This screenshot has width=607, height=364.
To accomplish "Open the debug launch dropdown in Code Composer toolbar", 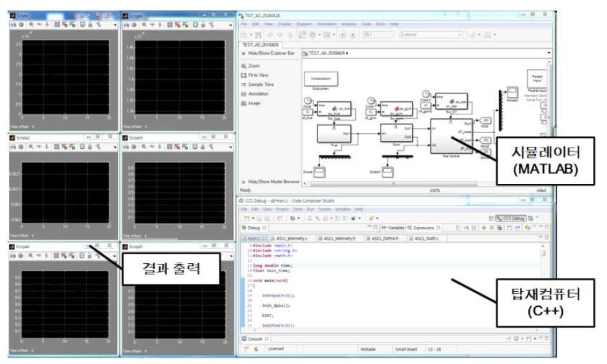I will pos(299,218).
